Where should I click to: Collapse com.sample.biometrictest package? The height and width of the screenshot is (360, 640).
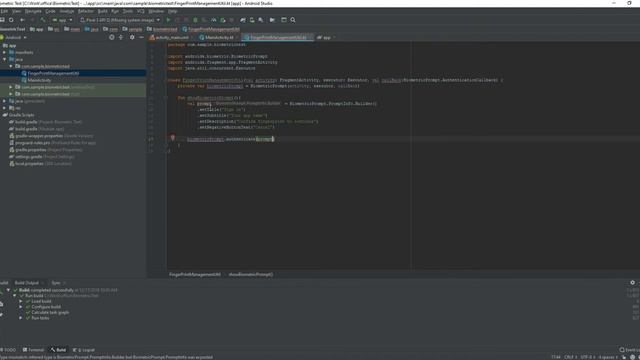pos(11,66)
